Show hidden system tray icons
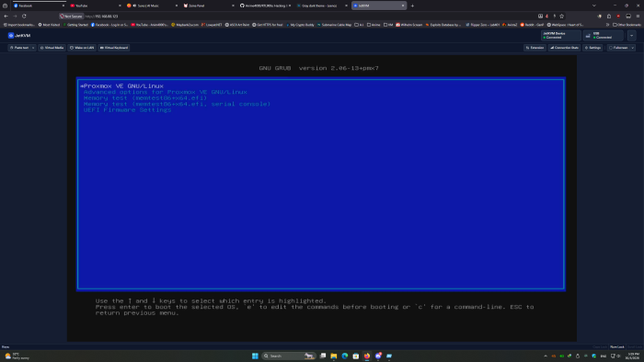Viewport: 644px width, 362px height. (x=546, y=356)
